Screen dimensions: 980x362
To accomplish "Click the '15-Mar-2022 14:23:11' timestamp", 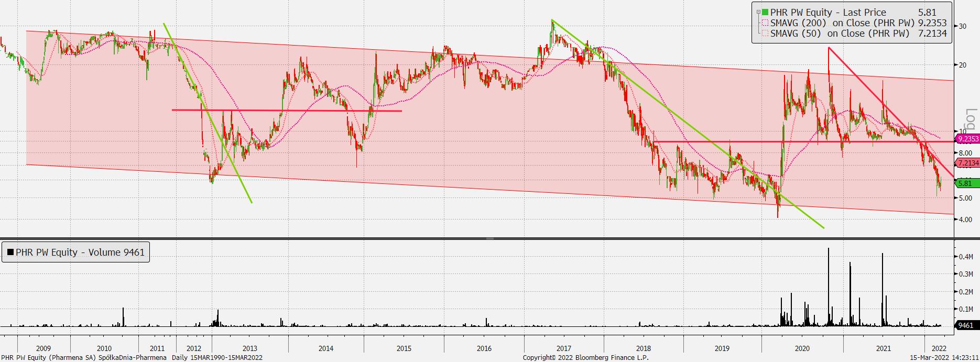I will pos(945,358).
